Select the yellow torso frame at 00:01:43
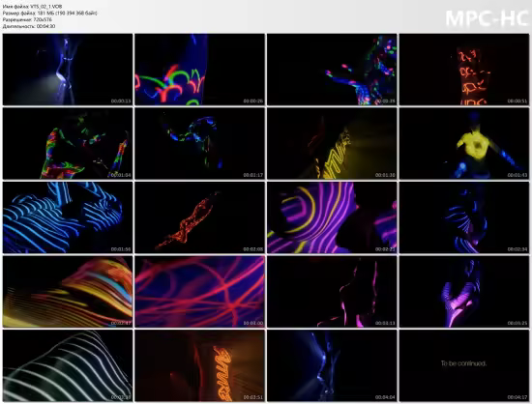Screen dimensions: 532x404 (x=463, y=143)
